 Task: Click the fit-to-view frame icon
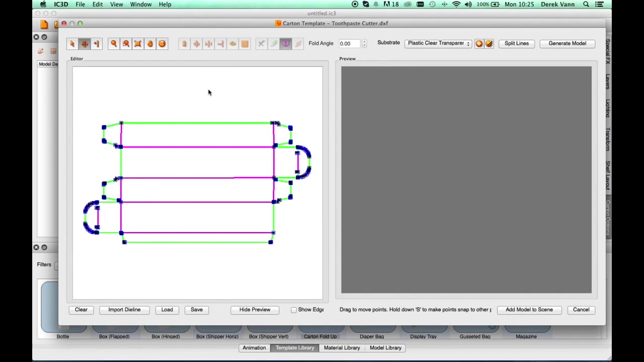coord(138,44)
